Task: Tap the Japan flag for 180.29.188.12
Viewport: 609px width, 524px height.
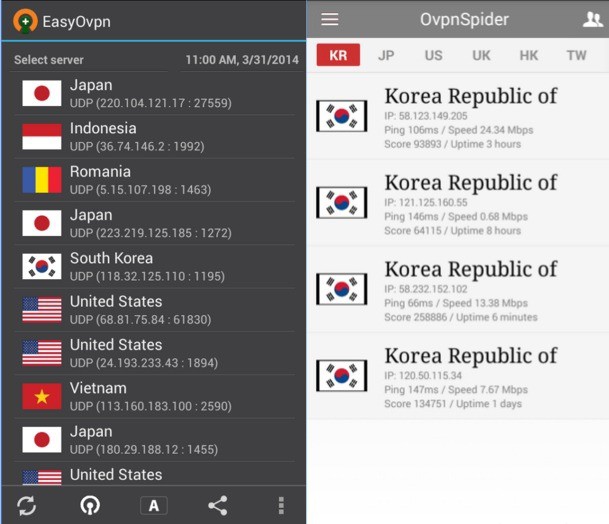Action: tap(42, 440)
